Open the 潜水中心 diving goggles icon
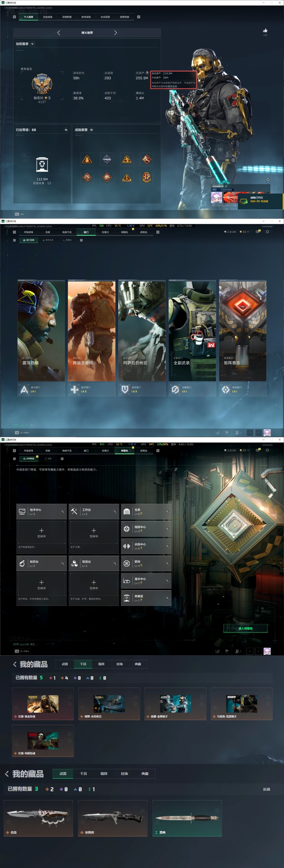Screen dimensions: 284x868 (127, 581)
